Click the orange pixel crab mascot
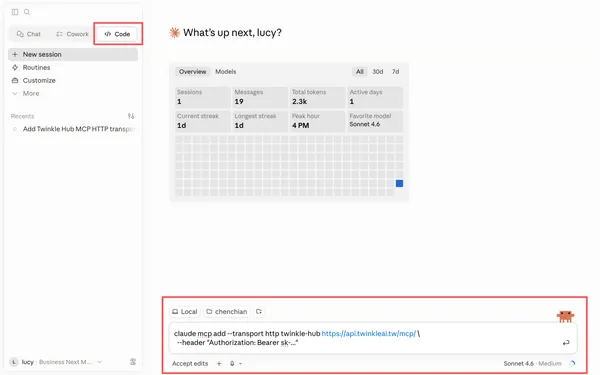 click(x=565, y=316)
